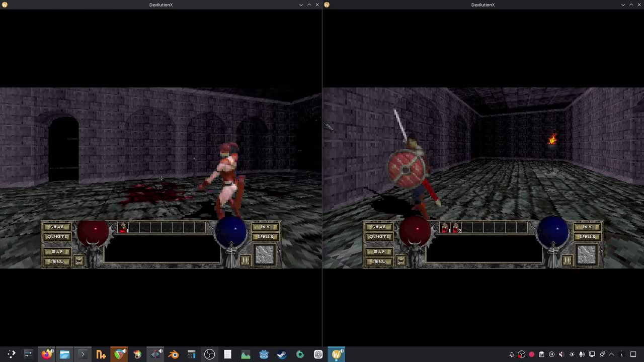Open the calculator from taskbar
644x362 pixels.
click(192, 354)
